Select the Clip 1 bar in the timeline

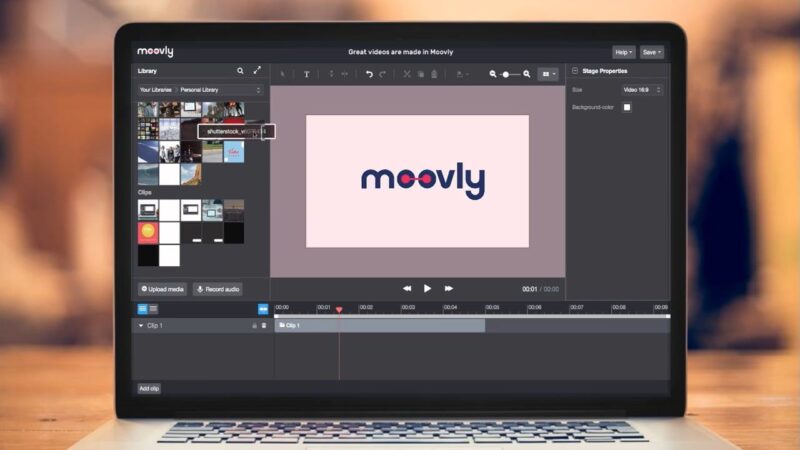click(x=380, y=326)
